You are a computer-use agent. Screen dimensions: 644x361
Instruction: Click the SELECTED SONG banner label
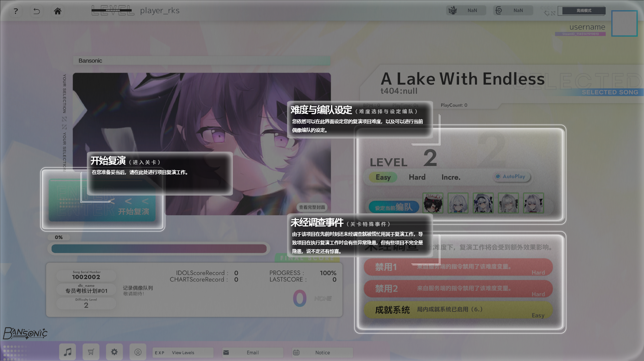point(610,92)
